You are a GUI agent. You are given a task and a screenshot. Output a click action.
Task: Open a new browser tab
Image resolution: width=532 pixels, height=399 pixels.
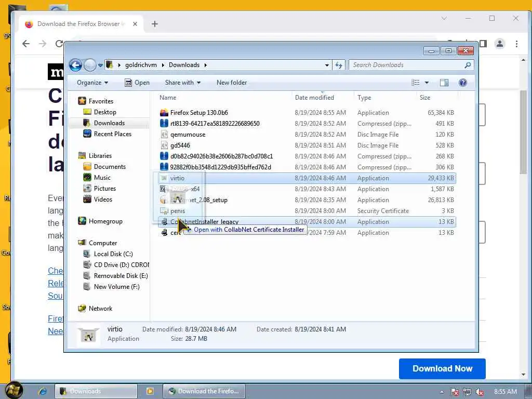point(155,24)
